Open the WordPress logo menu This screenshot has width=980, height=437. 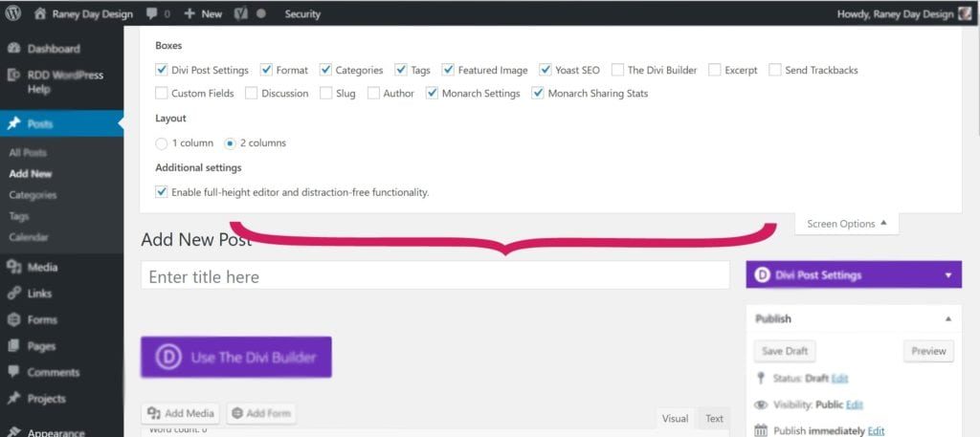13,13
